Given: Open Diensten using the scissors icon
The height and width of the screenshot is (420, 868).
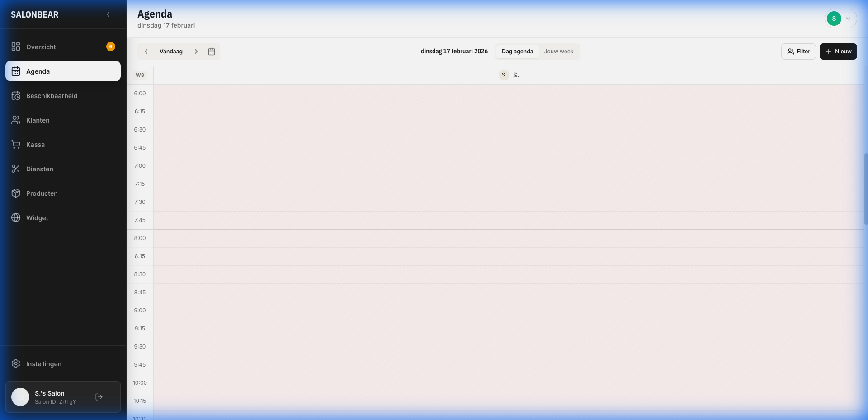Looking at the screenshot, I should tap(16, 169).
